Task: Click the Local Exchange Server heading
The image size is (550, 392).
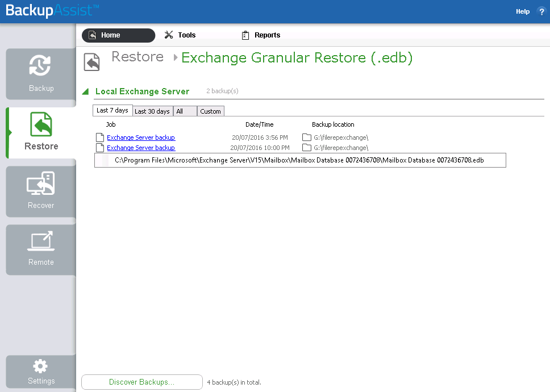Action: (x=143, y=91)
